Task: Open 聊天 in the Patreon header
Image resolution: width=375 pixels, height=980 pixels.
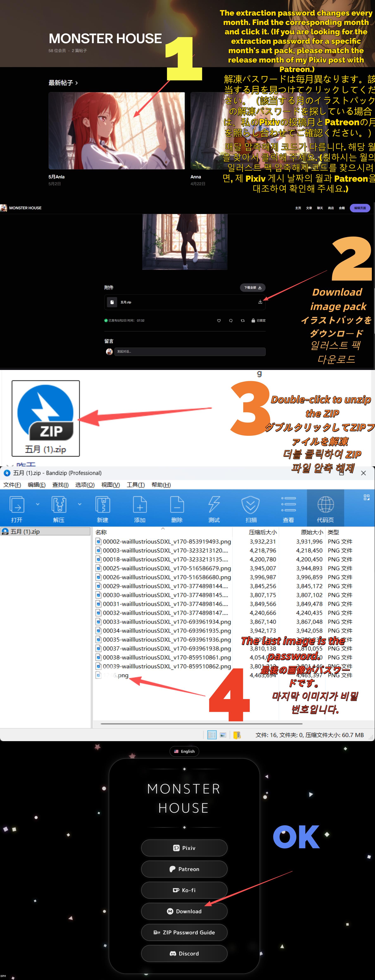Action: click(x=320, y=208)
